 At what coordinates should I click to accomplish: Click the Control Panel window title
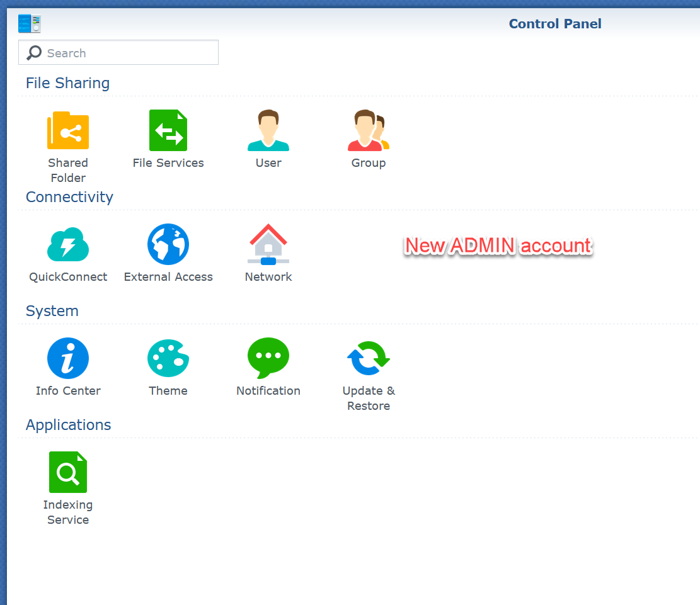[554, 24]
